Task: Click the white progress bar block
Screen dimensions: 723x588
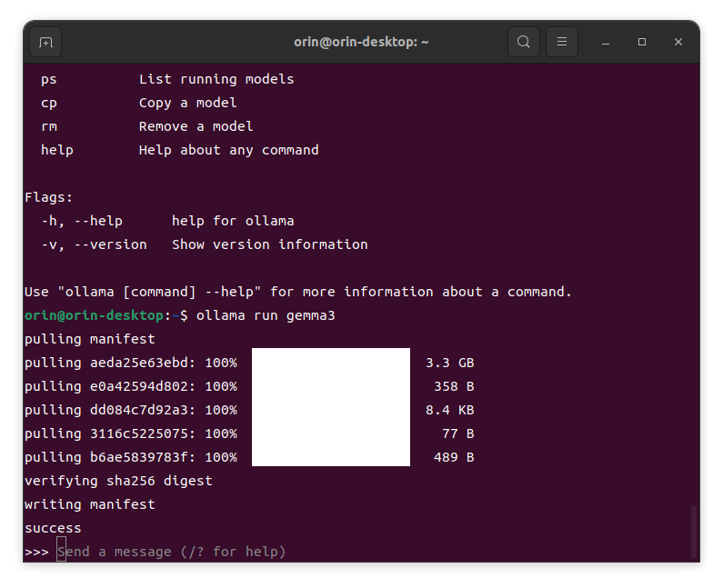Action: [x=331, y=407]
